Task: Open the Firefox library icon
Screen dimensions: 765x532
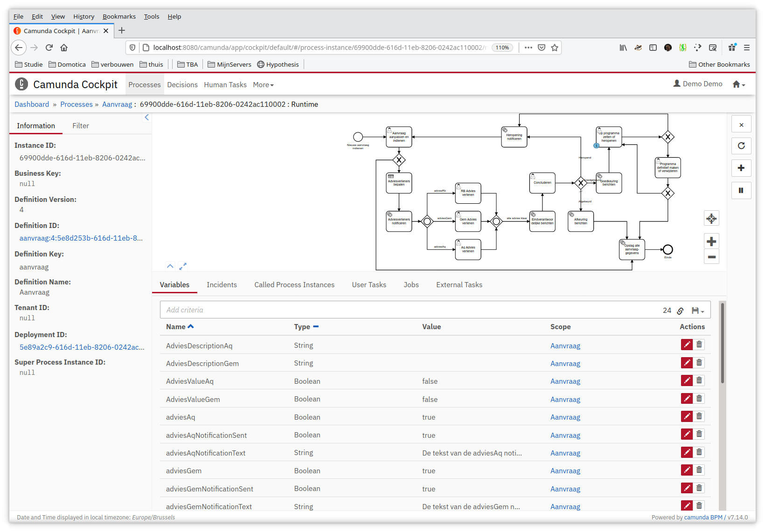Action: click(x=623, y=48)
